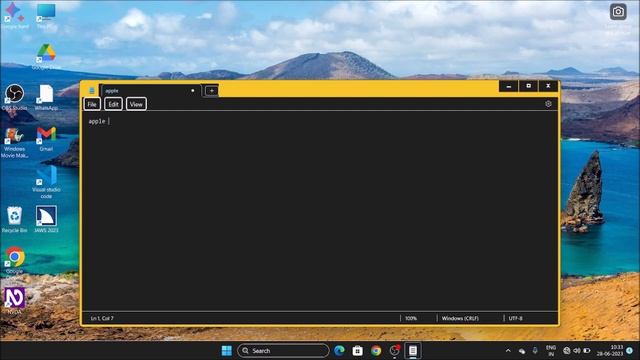This screenshot has height=360, width=640.
Task: Minimize the Notepad window
Action: pos(509,86)
